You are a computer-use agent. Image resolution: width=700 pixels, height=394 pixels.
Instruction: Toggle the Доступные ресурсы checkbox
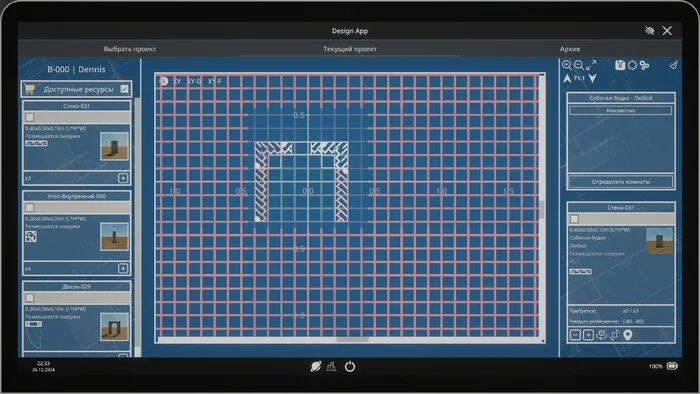tap(125, 89)
